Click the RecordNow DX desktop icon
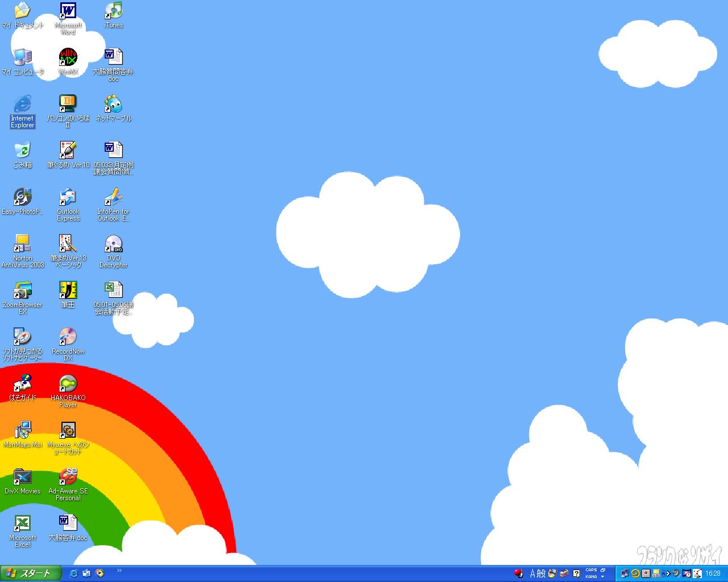Viewport: 728px width, 582px height. [x=68, y=338]
